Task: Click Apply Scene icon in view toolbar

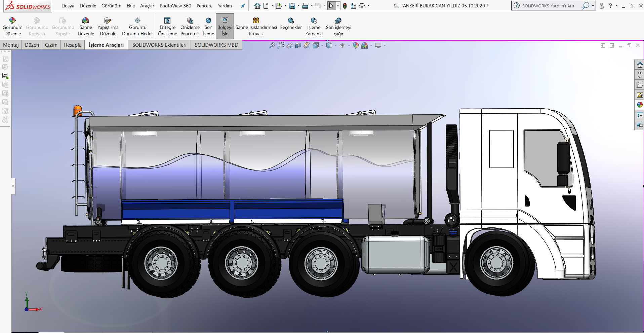Action: (365, 45)
